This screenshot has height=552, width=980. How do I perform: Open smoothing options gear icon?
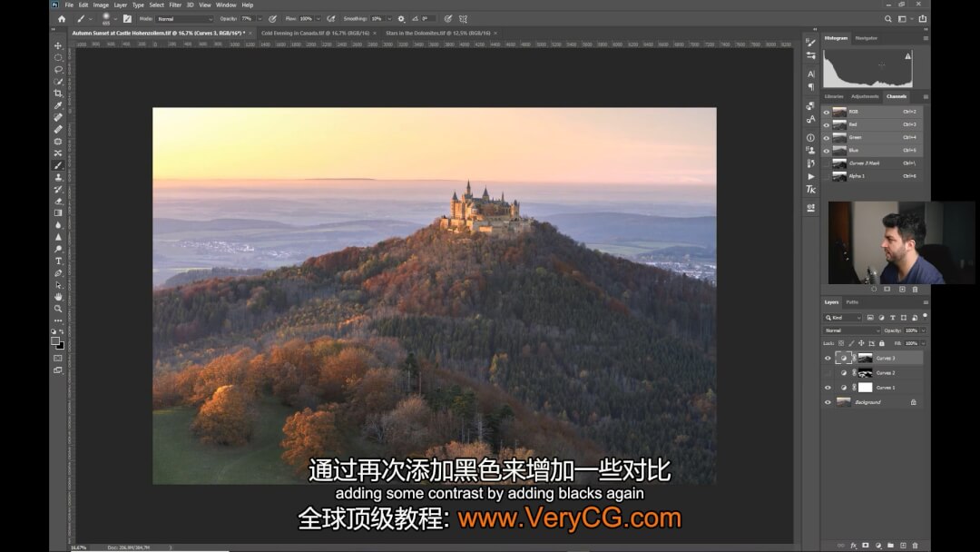pos(401,19)
